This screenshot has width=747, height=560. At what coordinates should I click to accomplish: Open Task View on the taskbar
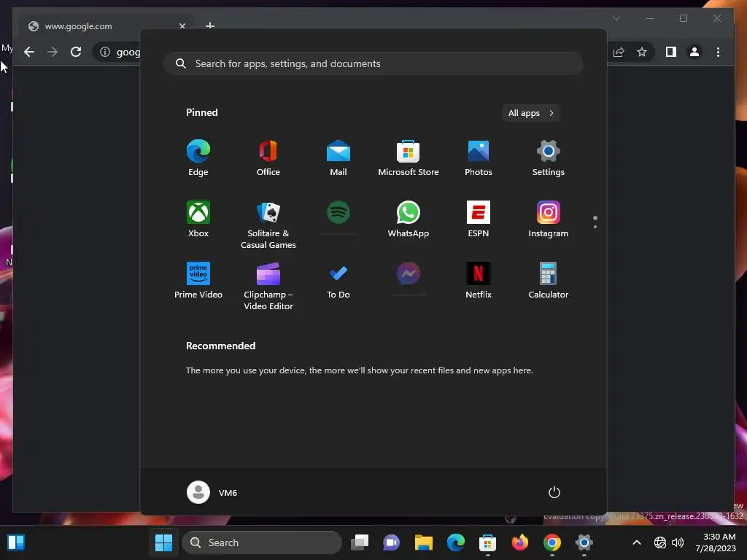pos(360,542)
